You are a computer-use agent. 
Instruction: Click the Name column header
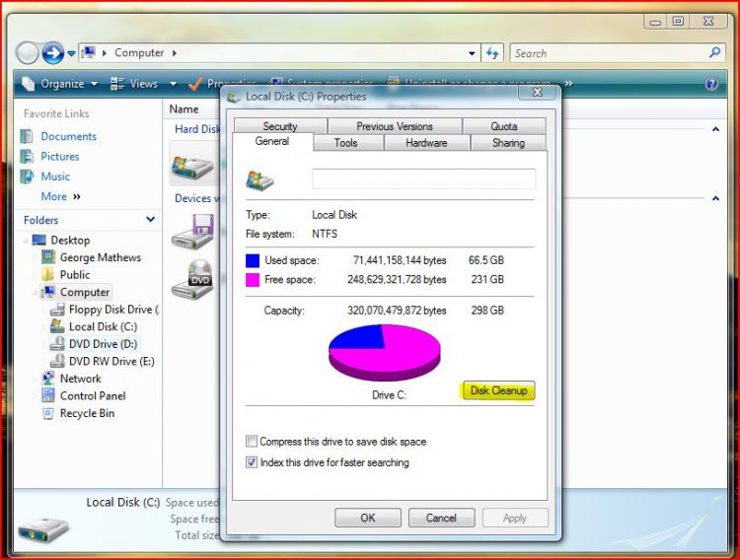185,109
